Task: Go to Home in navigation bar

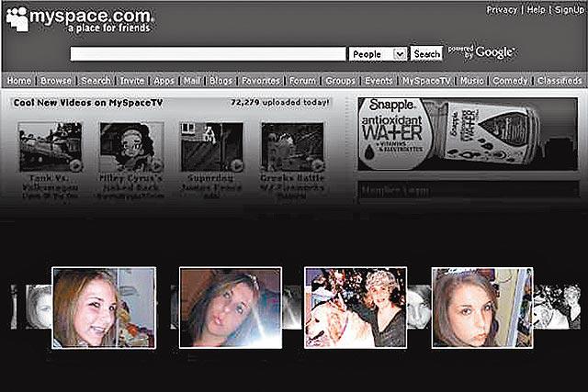Action: click(x=19, y=81)
